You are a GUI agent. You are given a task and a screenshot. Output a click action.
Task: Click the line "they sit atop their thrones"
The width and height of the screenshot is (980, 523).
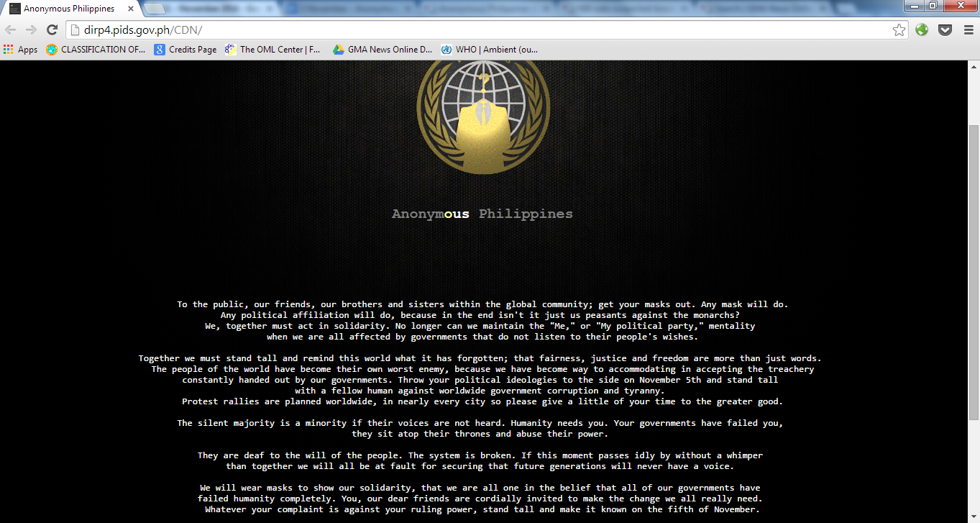click(x=480, y=434)
